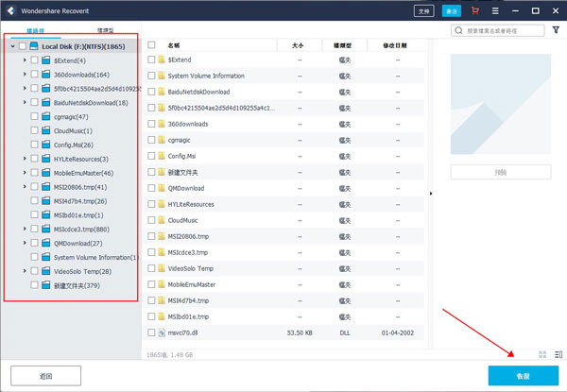Click the preview thumbnail placeholder image
This screenshot has width=567, height=392.
(501, 104)
